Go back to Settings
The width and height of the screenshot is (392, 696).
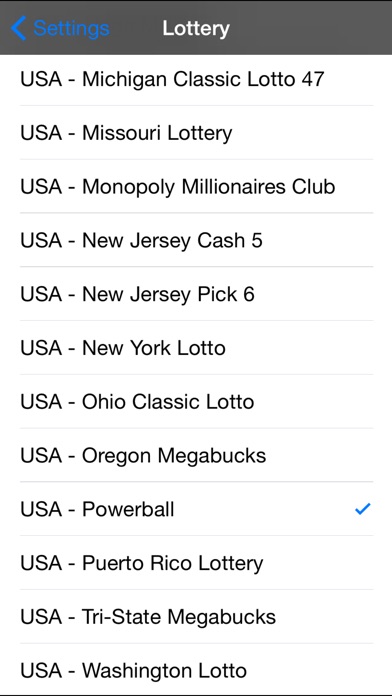click(60, 28)
